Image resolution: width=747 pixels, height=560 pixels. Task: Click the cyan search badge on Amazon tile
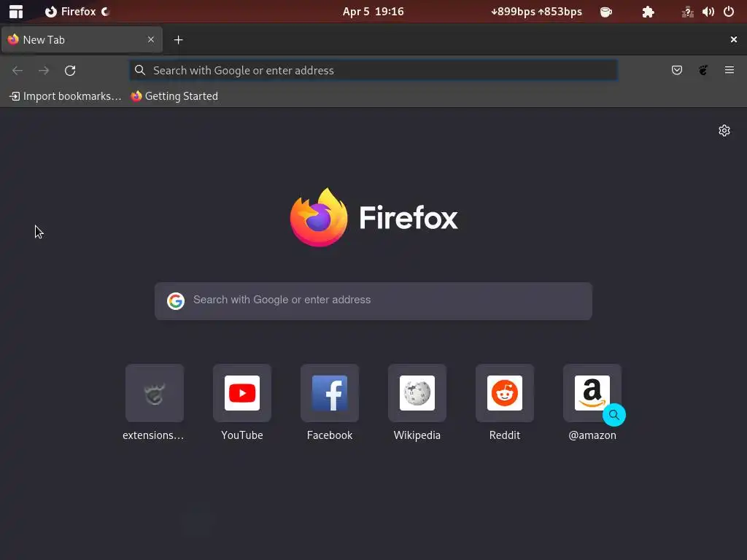[614, 415]
